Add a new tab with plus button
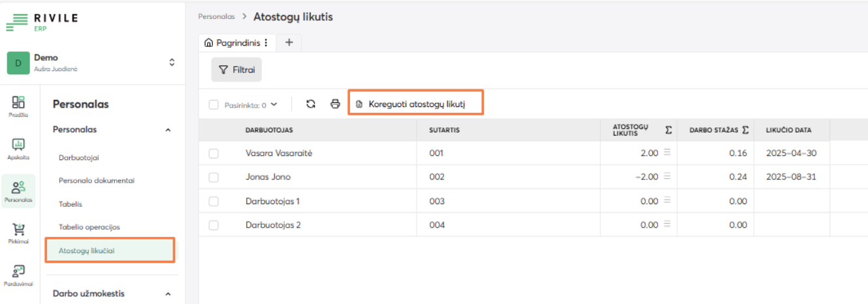Screen dimensions: 868x304 (289, 42)
